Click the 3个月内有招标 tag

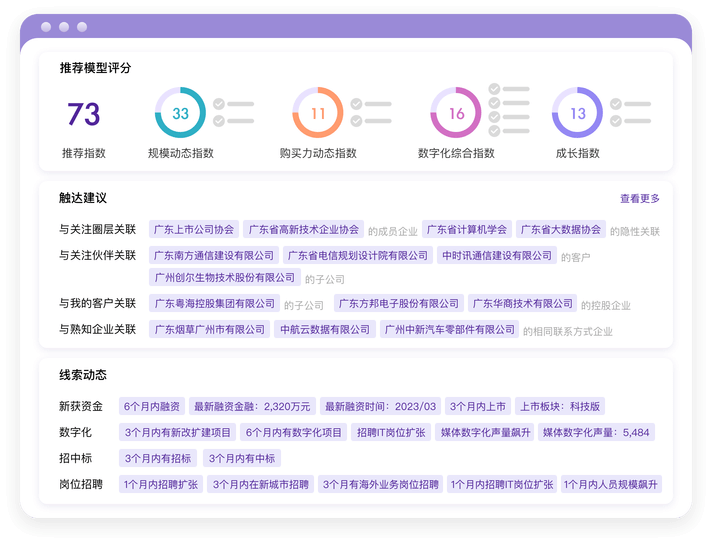pos(158,458)
